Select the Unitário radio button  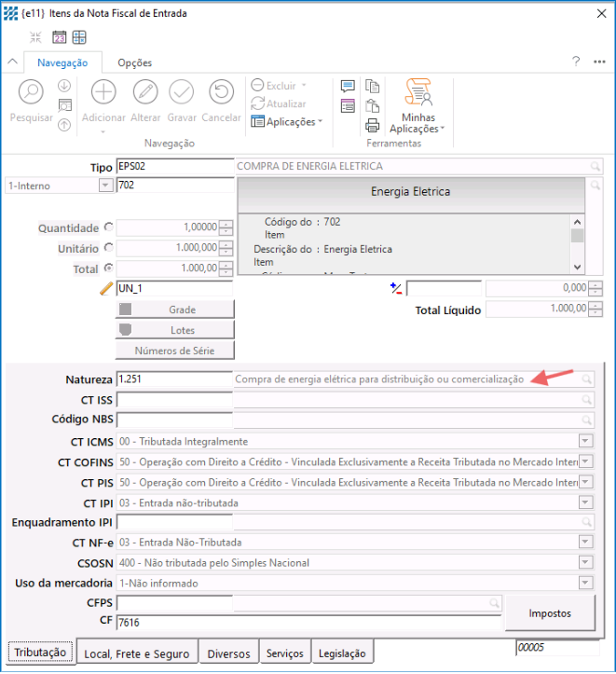[x=110, y=247]
